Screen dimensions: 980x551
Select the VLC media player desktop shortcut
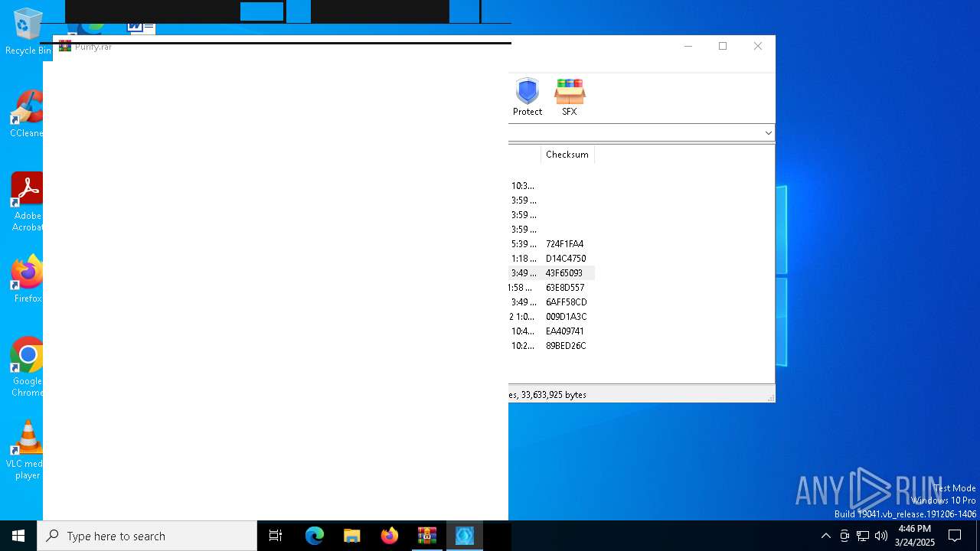[x=25, y=450]
